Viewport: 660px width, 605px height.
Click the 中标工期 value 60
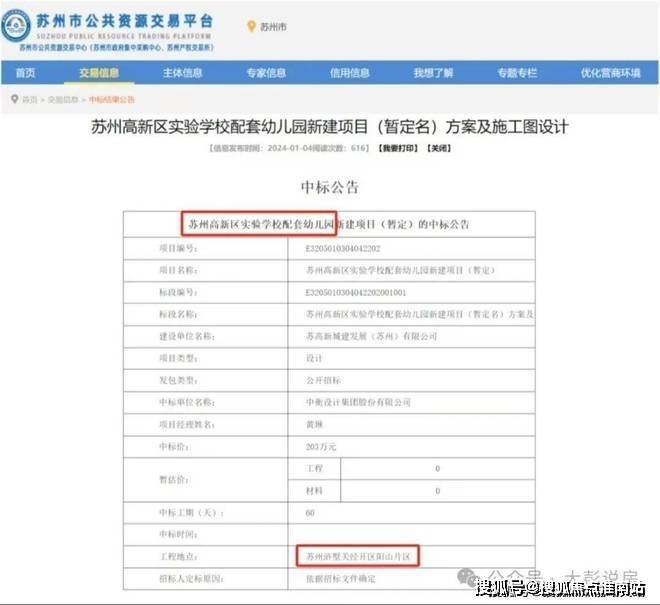[310, 512]
